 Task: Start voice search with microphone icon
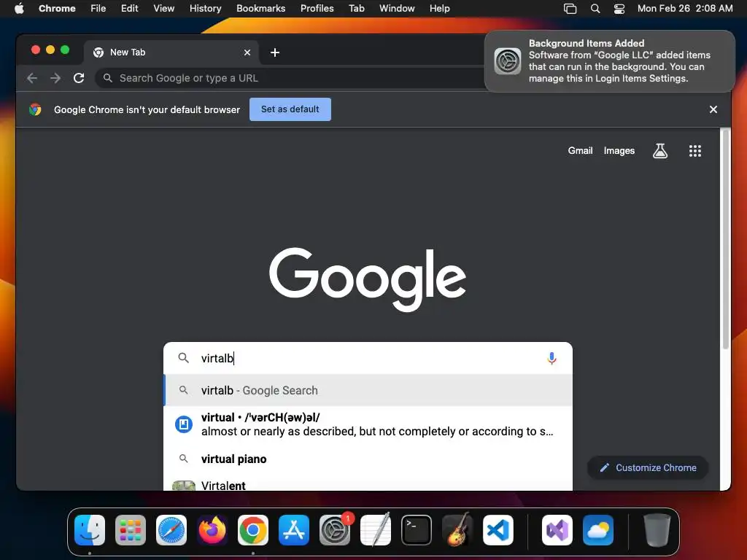tap(551, 358)
